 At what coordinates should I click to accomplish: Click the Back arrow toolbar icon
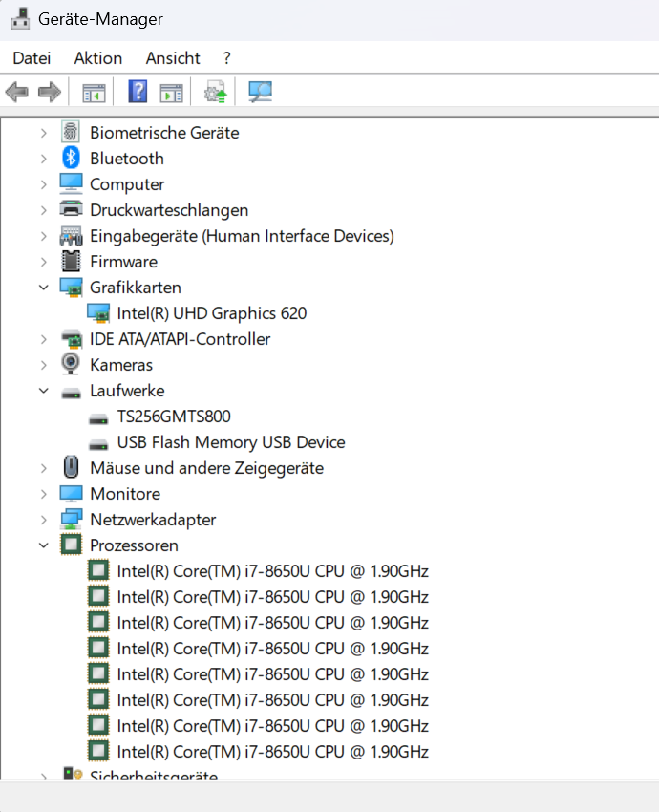(16, 92)
